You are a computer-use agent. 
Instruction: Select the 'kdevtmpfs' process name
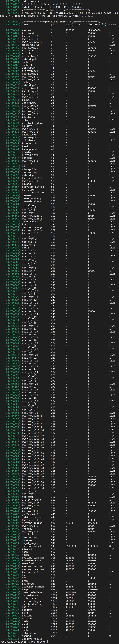28,117
